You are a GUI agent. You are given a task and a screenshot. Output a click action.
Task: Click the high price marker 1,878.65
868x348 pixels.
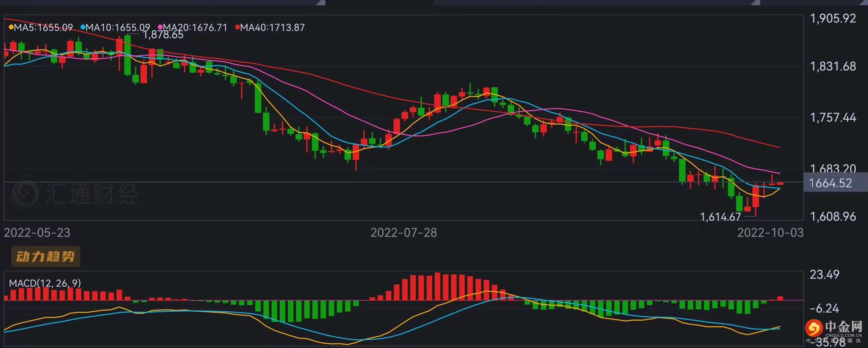coord(163,35)
